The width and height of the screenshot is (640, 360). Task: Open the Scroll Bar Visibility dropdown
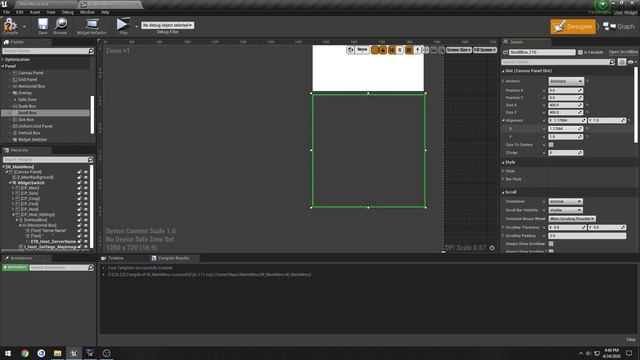tap(565, 210)
